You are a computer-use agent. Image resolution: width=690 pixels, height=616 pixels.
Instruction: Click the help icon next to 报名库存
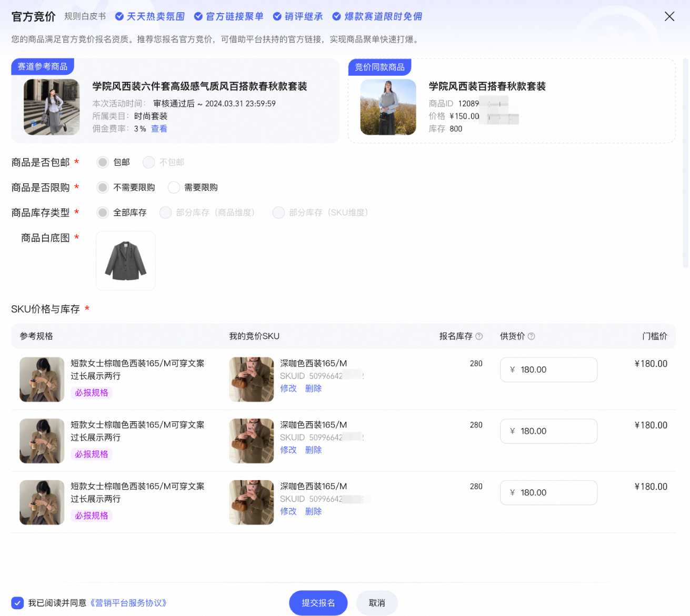(x=479, y=336)
